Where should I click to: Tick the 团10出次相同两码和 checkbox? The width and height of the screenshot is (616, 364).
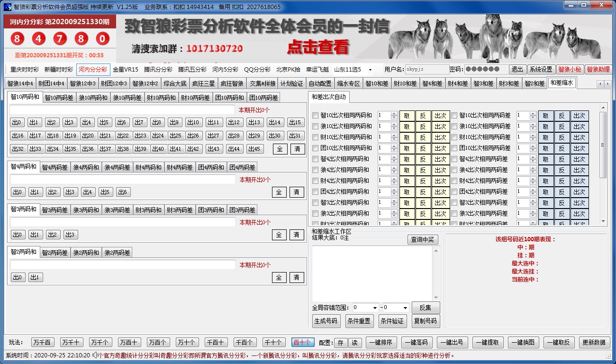point(316,148)
